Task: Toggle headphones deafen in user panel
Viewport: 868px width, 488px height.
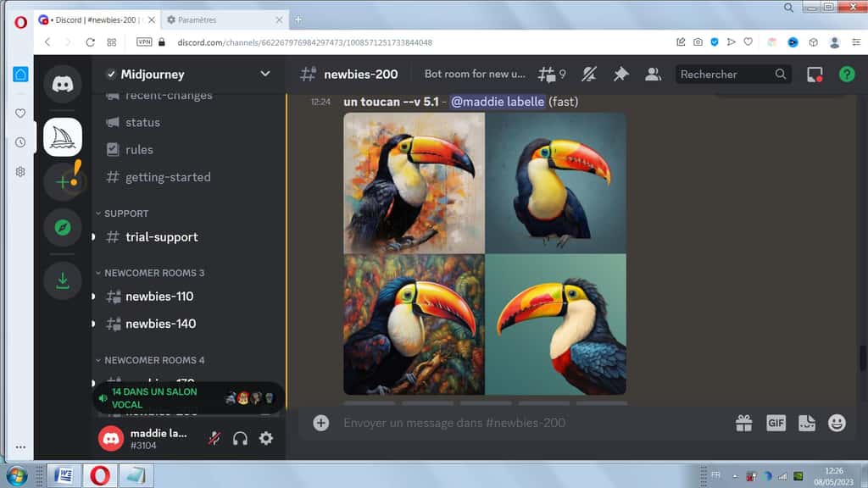Action: point(241,438)
